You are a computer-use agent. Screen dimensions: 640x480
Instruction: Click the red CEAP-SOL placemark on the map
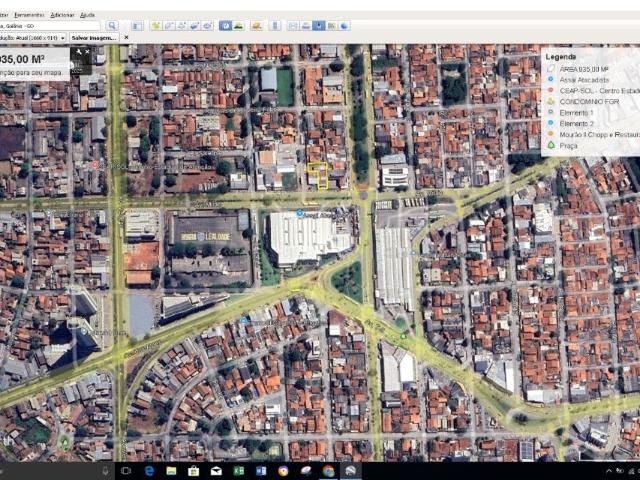95,164
